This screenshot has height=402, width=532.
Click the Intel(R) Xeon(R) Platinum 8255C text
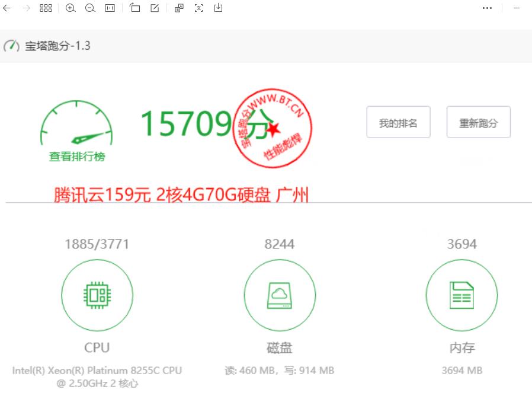point(97,377)
